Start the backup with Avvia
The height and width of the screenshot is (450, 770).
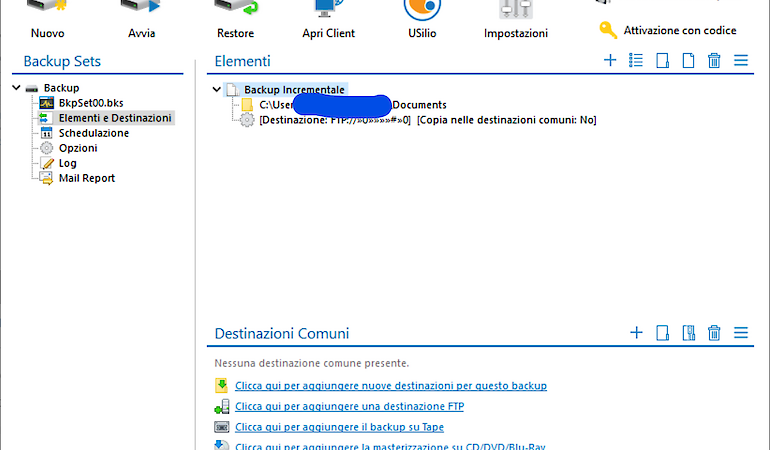click(x=141, y=20)
